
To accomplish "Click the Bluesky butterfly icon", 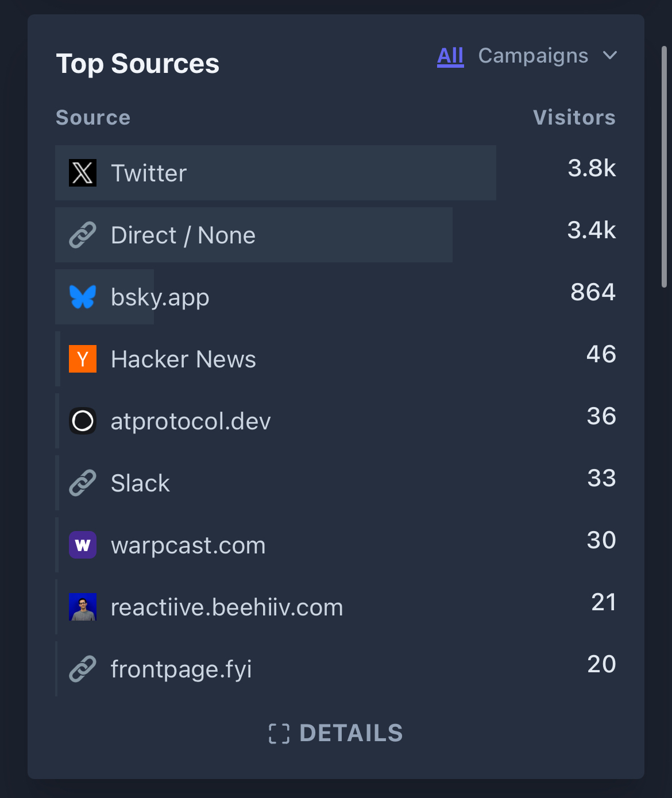I will point(83,297).
